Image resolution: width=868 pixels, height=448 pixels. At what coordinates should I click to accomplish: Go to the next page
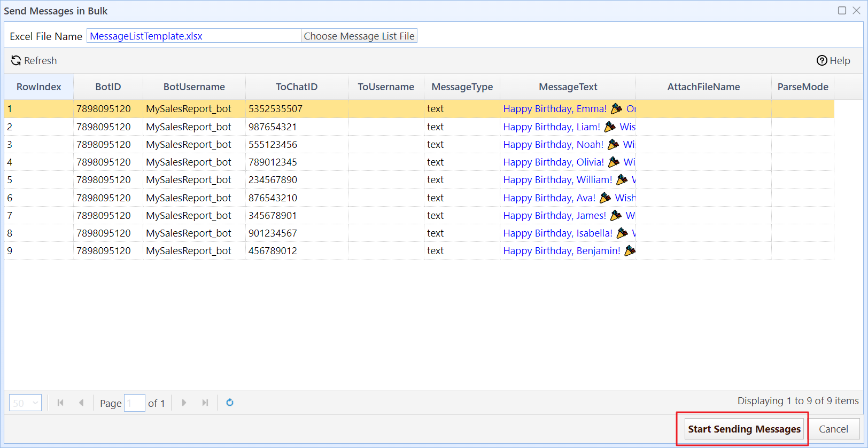[x=184, y=403]
